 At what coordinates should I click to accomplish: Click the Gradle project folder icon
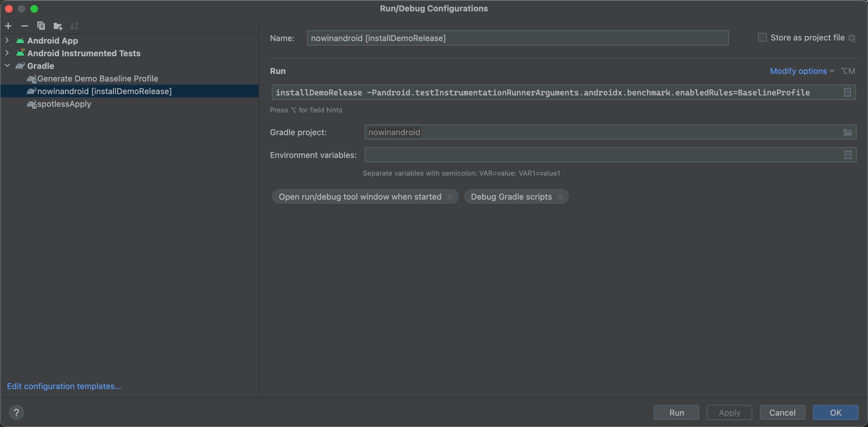(847, 132)
